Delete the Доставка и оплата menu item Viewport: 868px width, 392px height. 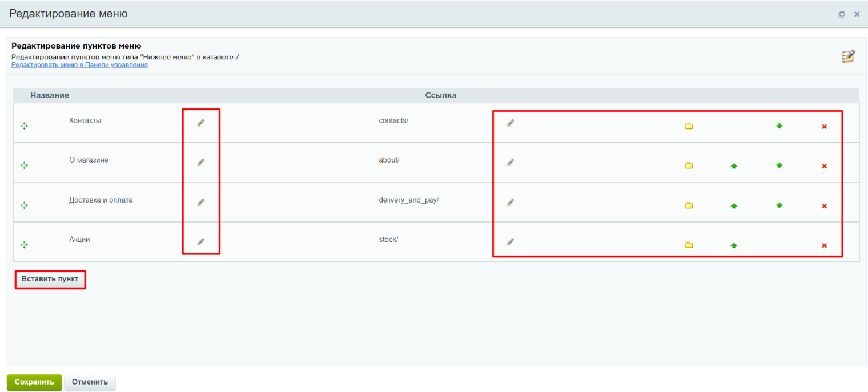[824, 206]
